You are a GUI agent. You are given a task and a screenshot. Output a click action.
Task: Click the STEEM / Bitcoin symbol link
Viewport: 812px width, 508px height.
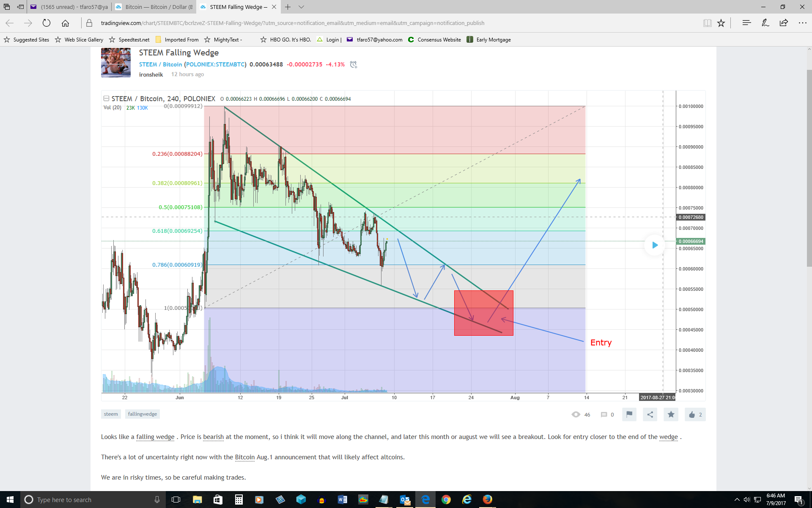pyautogui.click(x=160, y=64)
